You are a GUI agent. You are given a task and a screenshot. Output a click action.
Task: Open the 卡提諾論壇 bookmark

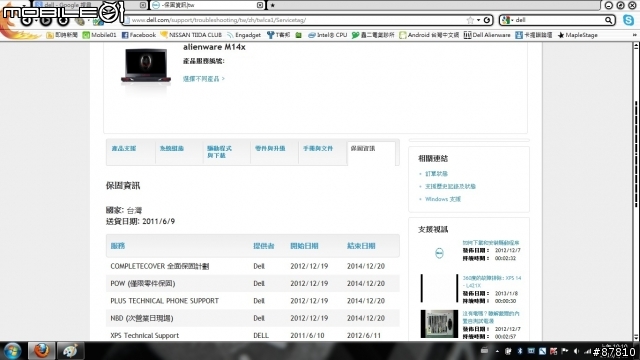click(x=533, y=35)
